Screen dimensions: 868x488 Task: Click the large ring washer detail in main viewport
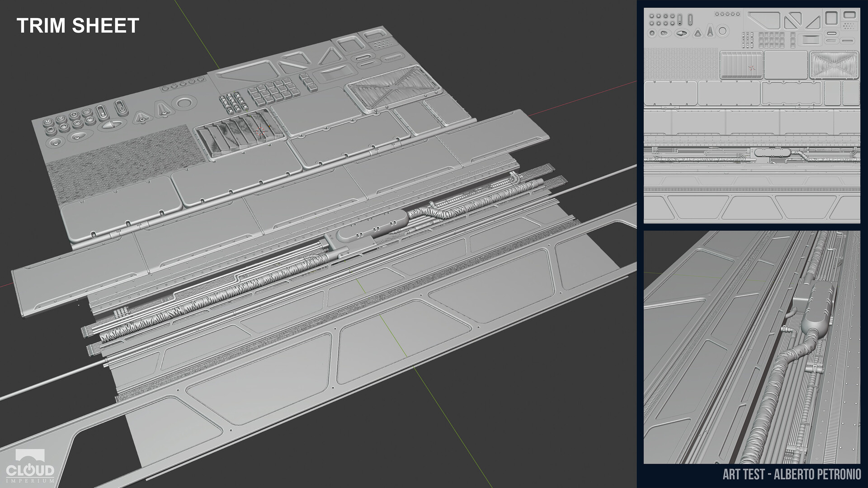coord(184,103)
